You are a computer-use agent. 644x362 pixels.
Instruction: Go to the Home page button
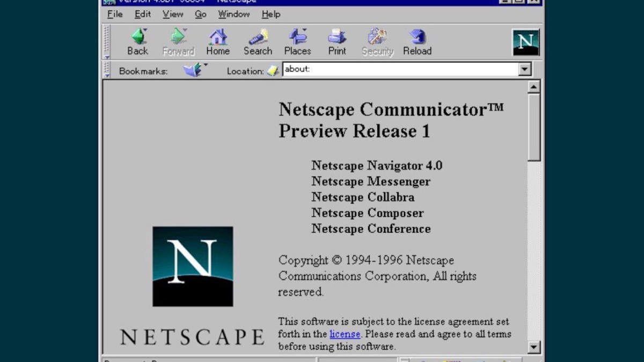[x=218, y=42]
